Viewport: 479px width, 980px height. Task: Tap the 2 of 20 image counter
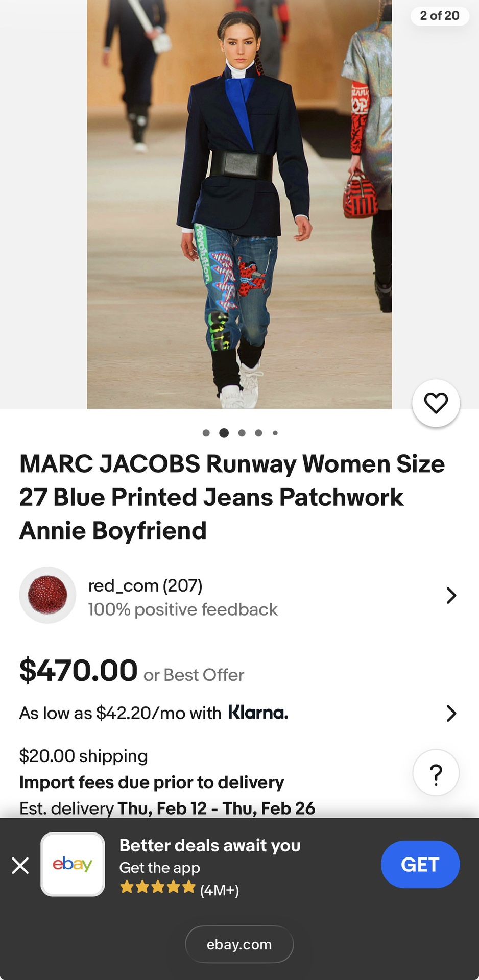point(439,16)
